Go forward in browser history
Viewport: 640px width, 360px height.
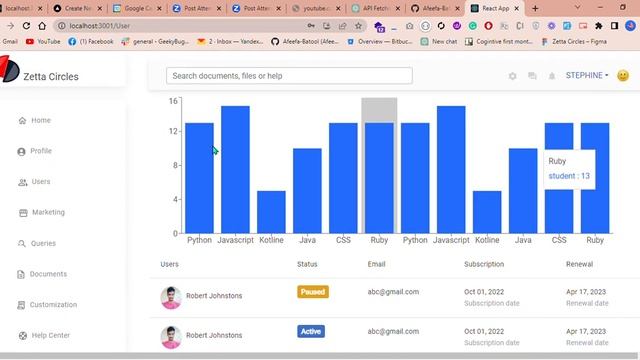(11, 26)
